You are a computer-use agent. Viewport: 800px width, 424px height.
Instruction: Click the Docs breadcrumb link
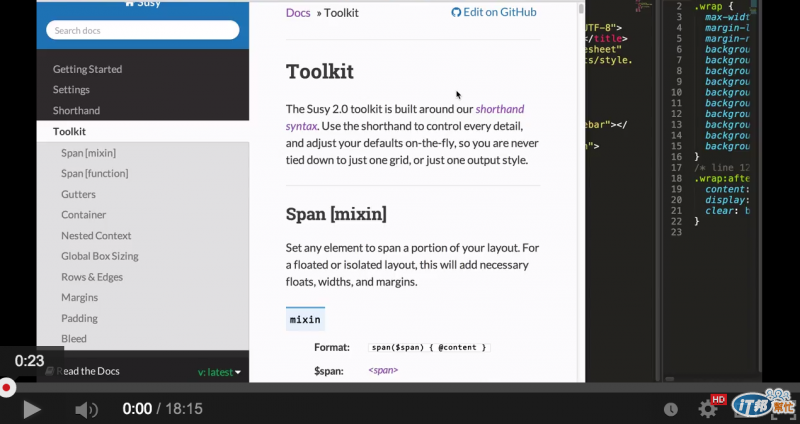point(298,13)
